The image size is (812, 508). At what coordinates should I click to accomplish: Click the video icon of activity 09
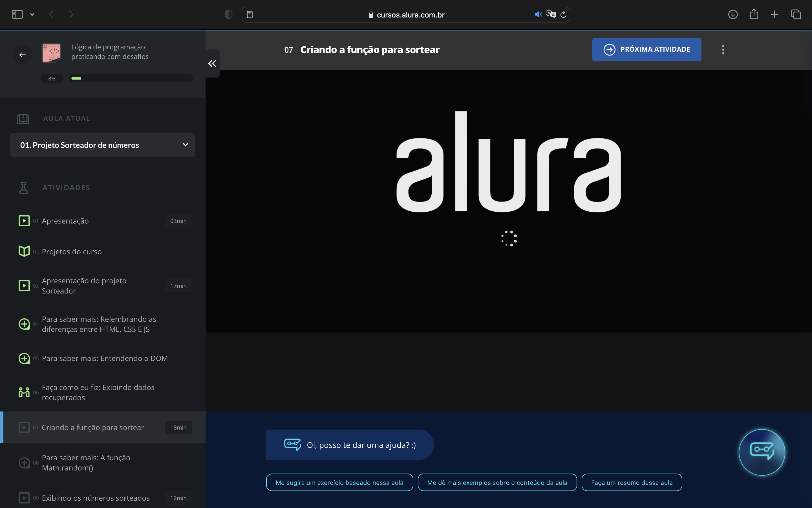pos(24,498)
